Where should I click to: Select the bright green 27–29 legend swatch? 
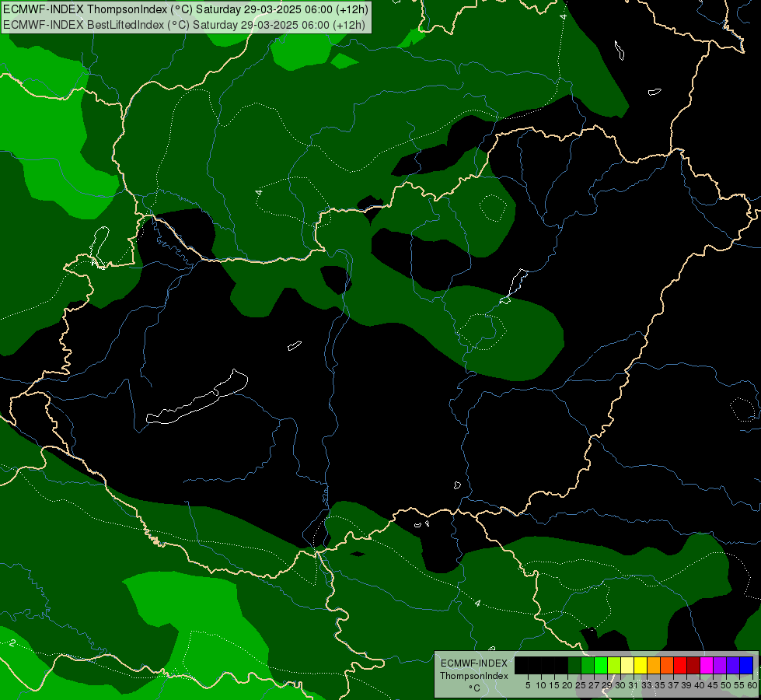pos(601,665)
